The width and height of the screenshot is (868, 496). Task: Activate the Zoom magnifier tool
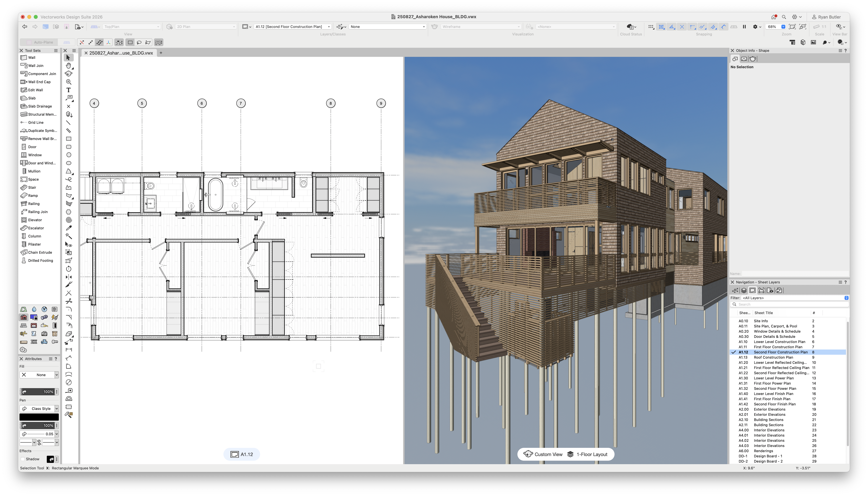click(x=69, y=82)
